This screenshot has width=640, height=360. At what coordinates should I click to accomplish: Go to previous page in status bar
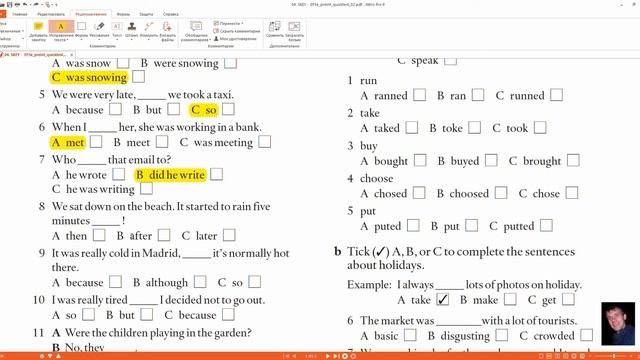pos(294,356)
